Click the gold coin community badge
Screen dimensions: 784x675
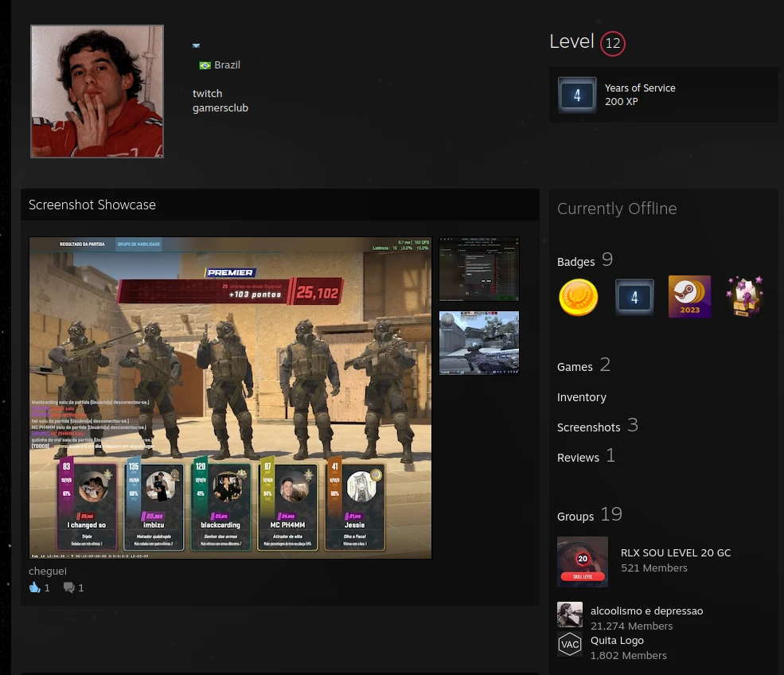579,298
